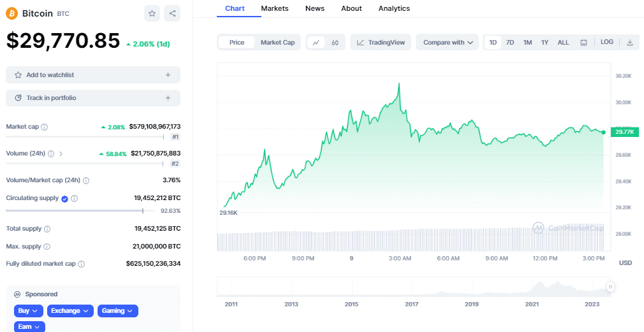The image size is (644, 332).
Task: Click the Total supply info icon
Action: click(47, 229)
